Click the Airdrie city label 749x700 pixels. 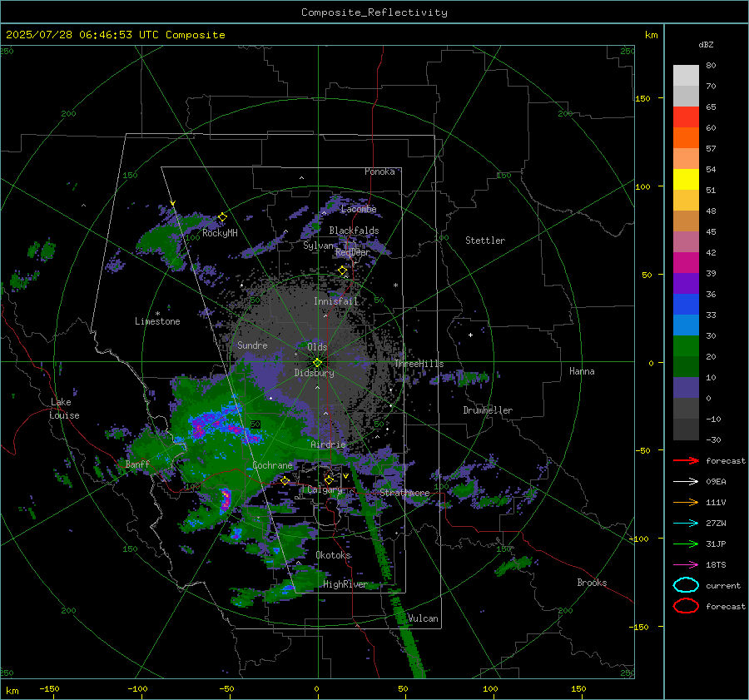(328, 444)
